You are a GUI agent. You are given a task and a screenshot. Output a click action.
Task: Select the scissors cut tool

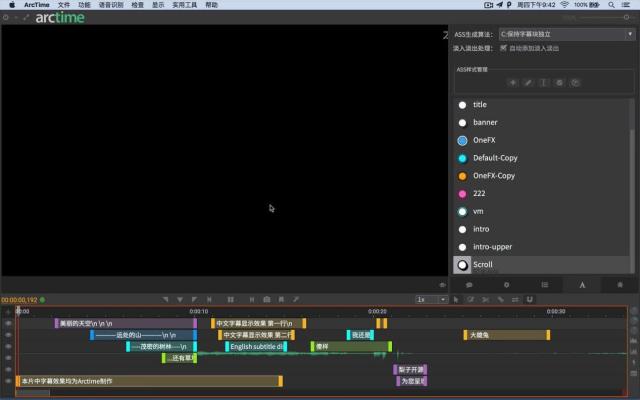(x=485, y=300)
